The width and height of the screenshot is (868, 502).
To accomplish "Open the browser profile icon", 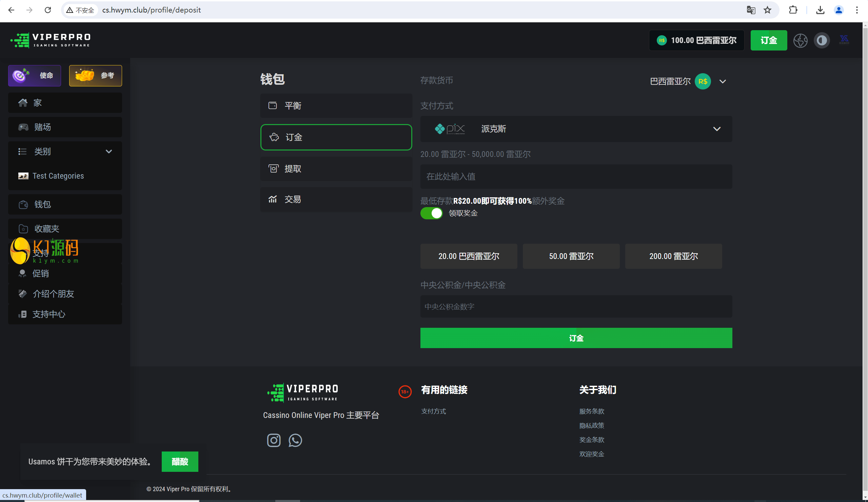I will point(839,10).
